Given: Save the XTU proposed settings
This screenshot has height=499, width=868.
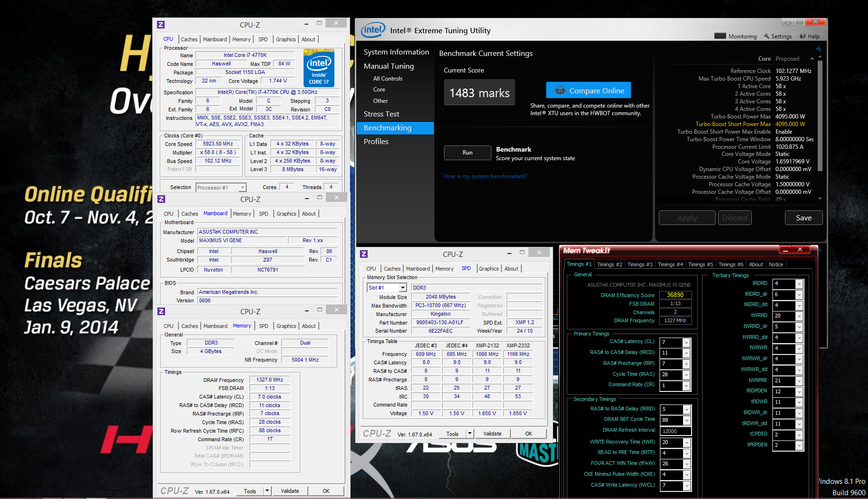Looking at the screenshot, I should 803,218.
